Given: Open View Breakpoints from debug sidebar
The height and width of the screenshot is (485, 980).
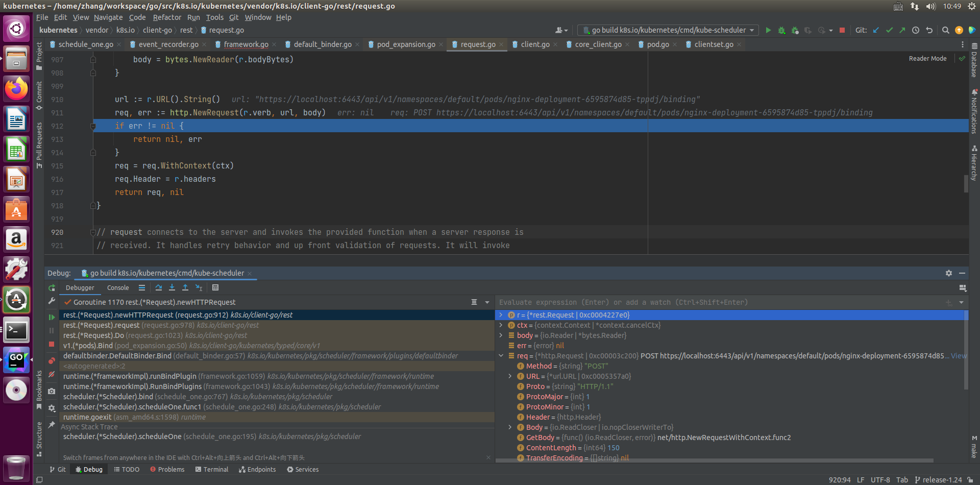Looking at the screenshot, I should [x=52, y=361].
